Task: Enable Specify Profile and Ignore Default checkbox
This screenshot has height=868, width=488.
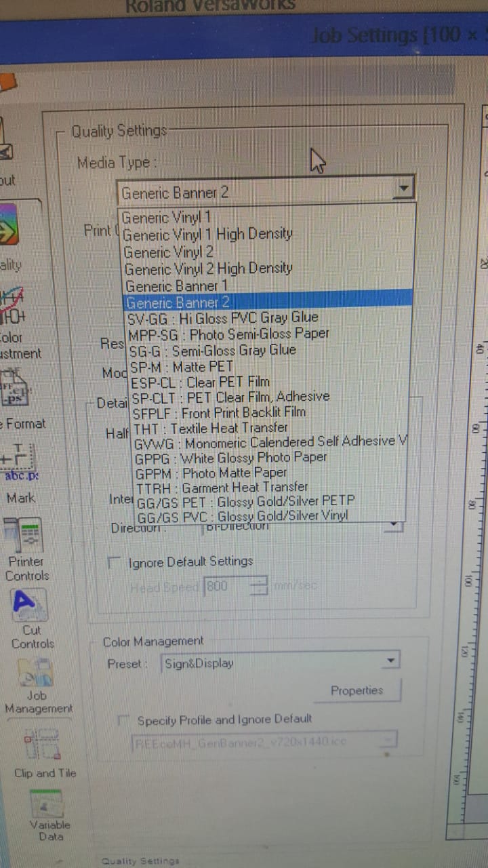Action: pyautogui.click(x=123, y=719)
